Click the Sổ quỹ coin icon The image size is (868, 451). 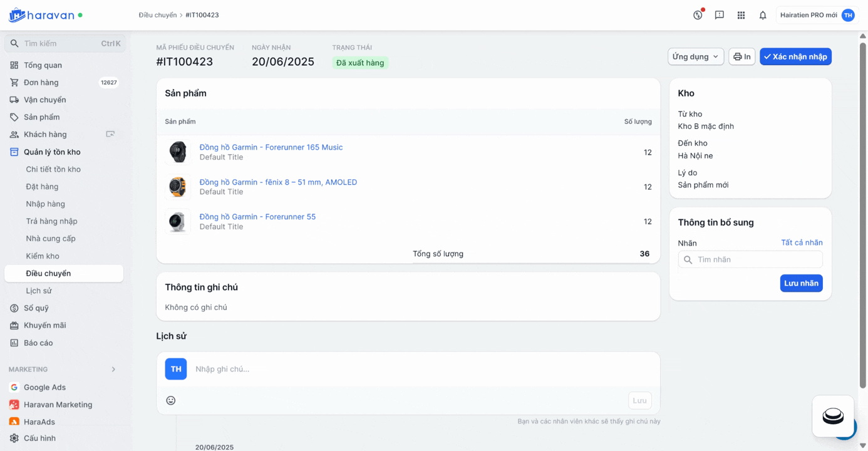pos(14,308)
